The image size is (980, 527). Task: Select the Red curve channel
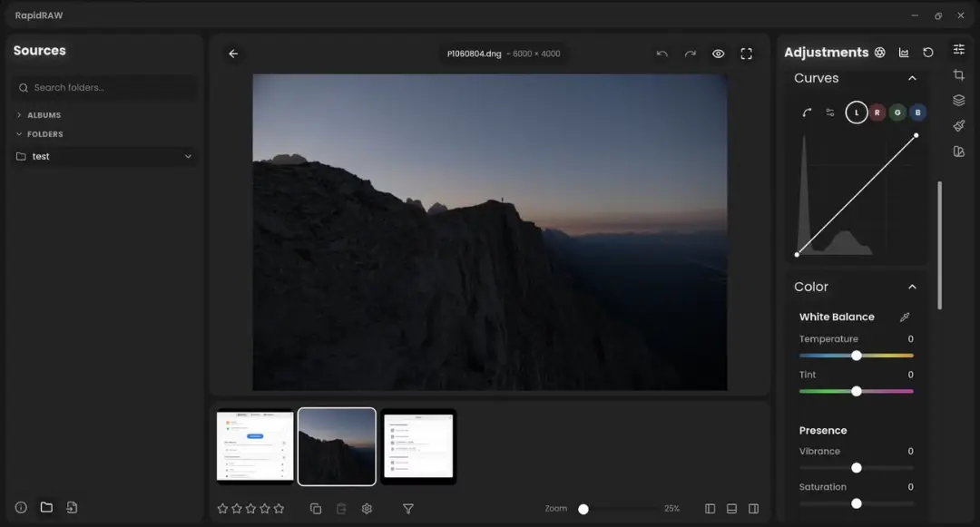(x=877, y=112)
